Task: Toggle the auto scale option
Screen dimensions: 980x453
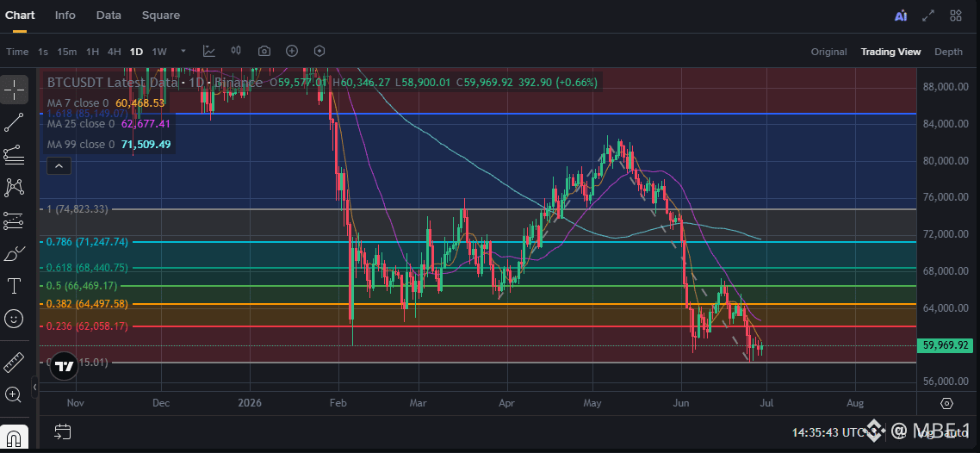Action: point(954,431)
